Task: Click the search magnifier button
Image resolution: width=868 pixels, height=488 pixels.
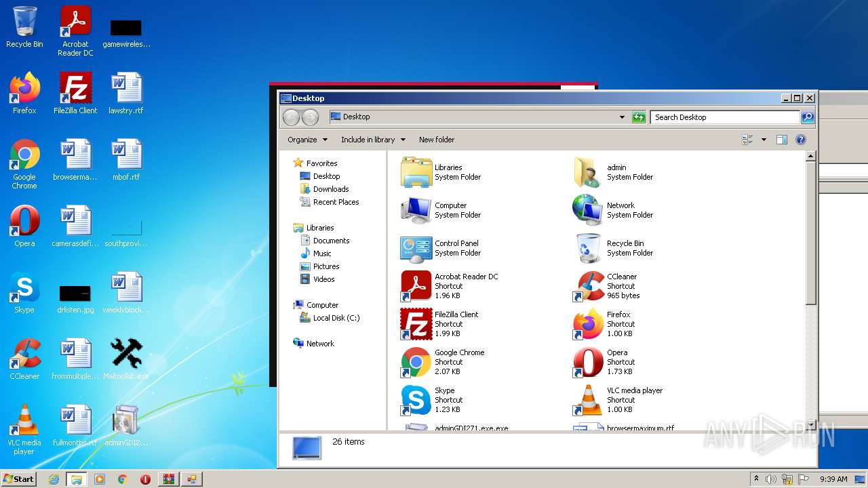Action: (807, 117)
